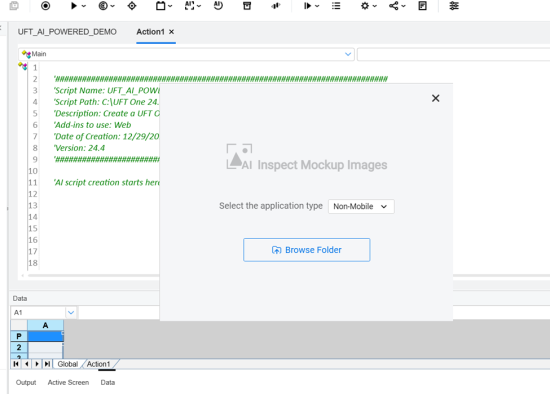This screenshot has width=550, height=394.
Task: Click the crosshair Object Spy icon
Action: 132,6
